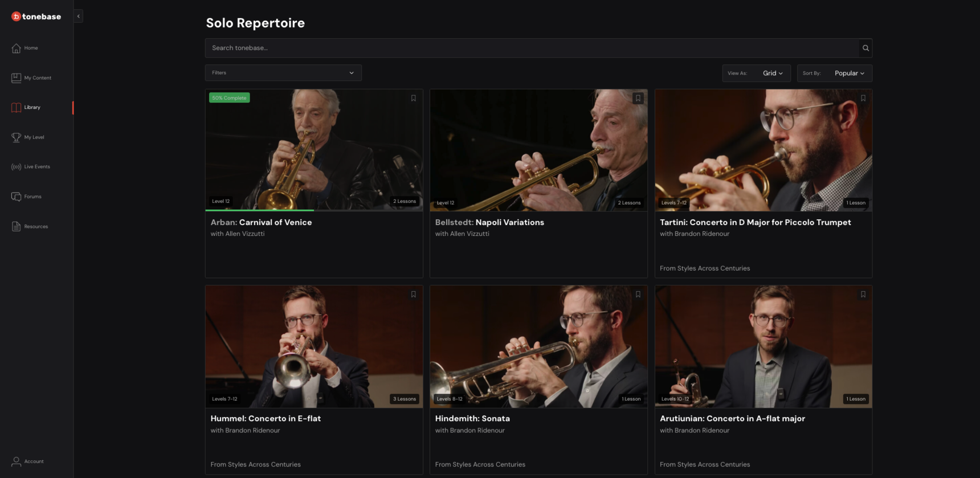980x478 pixels.
Task: Click the Carnival of Venice thumbnail
Action: tap(314, 150)
